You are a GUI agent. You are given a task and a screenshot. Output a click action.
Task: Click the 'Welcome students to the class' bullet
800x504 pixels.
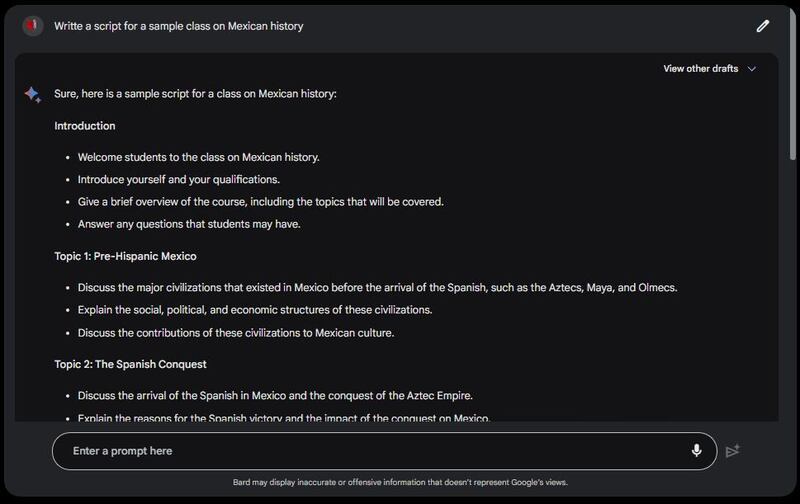[198, 157]
